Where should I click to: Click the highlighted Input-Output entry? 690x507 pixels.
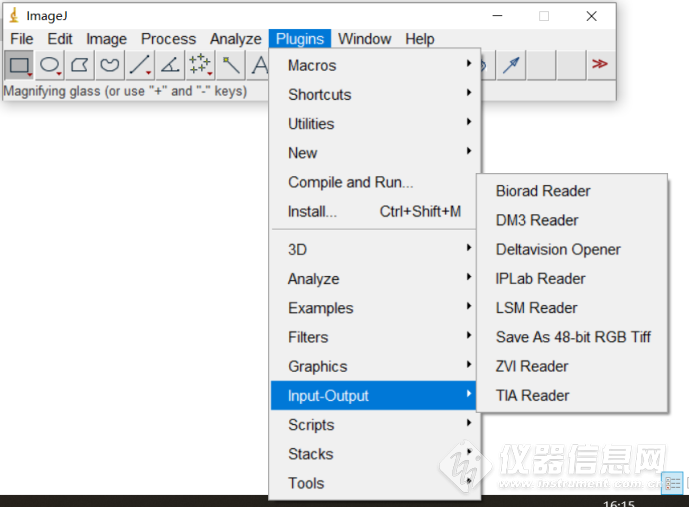click(x=374, y=395)
